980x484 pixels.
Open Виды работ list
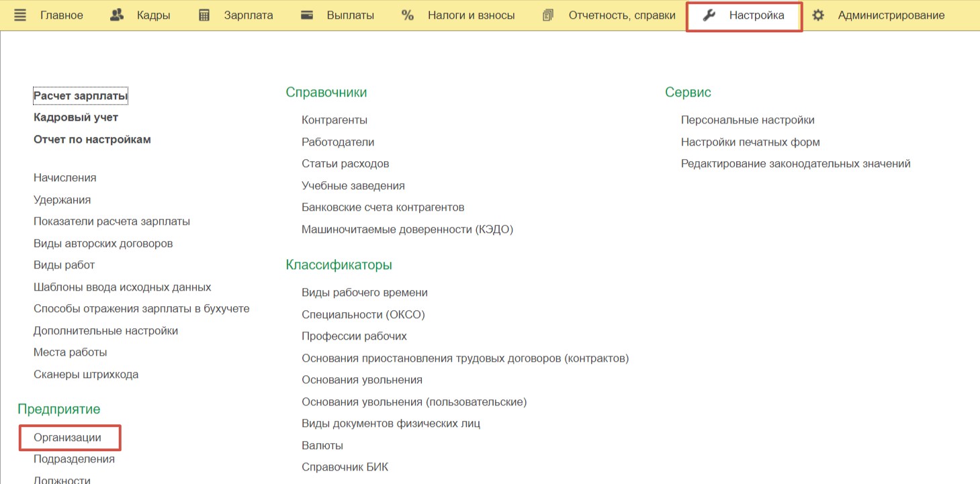(x=64, y=265)
